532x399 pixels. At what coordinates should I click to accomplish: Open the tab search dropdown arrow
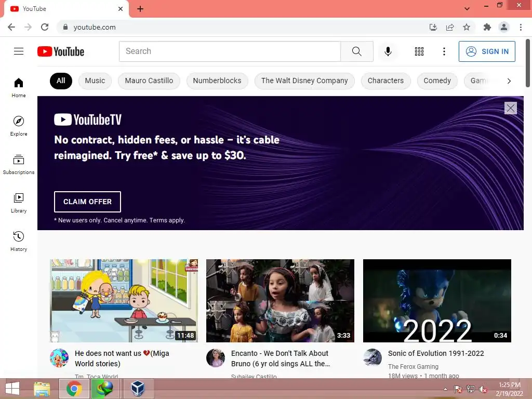[467, 9]
